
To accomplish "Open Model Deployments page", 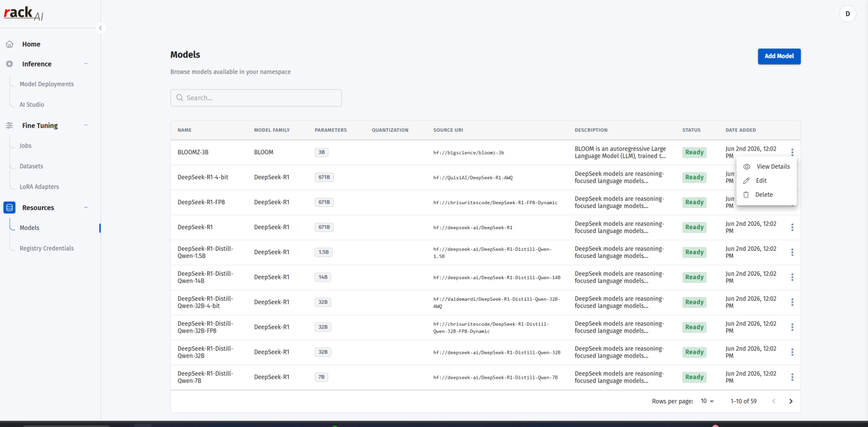I will [47, 84].
